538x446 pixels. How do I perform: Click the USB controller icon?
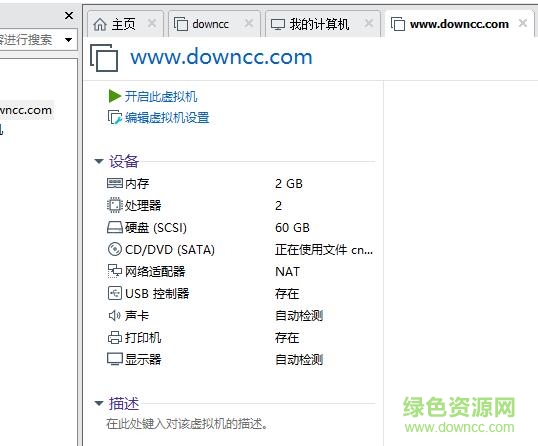115,293
